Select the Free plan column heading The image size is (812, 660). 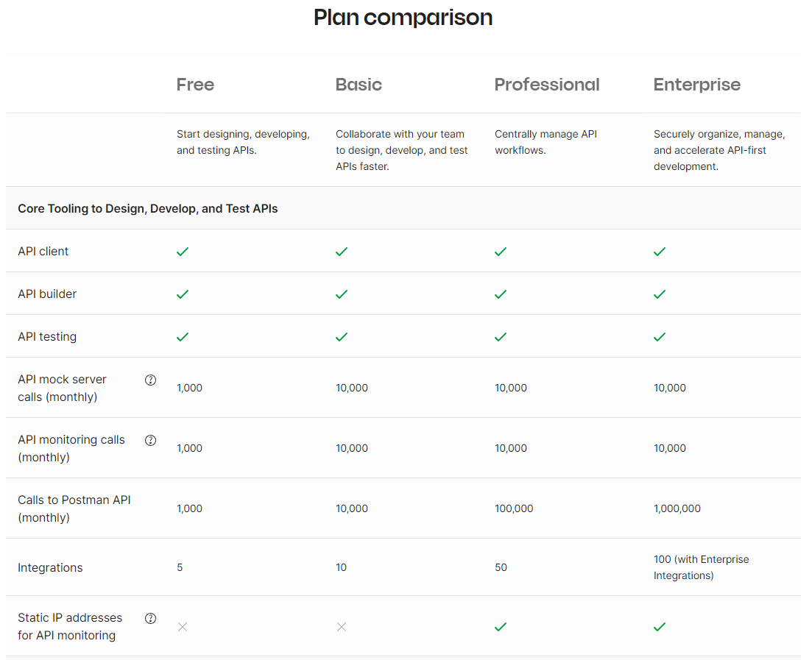(x=195, y=85)
